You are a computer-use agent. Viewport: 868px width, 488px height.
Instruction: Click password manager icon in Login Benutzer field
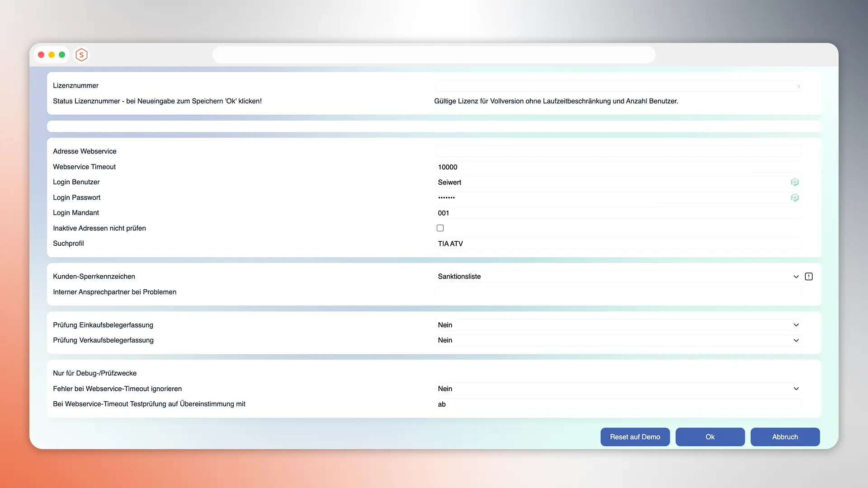(795, 182)
